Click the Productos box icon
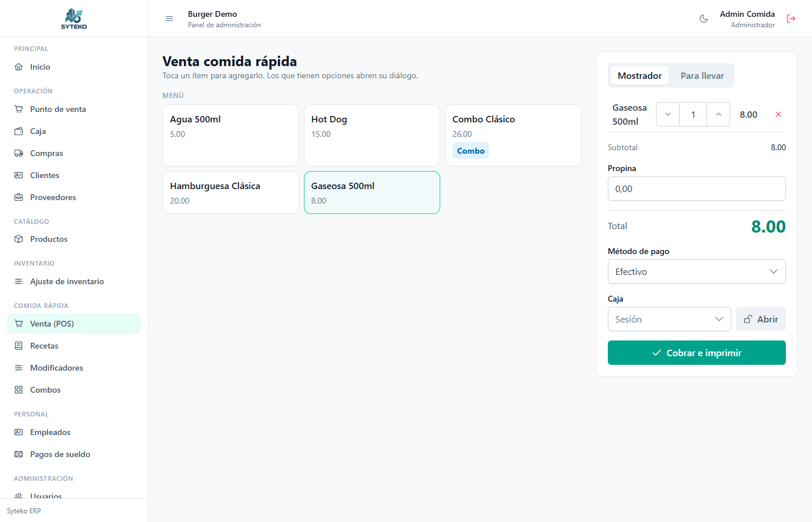Image resolution: width=812 pixels, height=522 pixels. coord(19,239)
